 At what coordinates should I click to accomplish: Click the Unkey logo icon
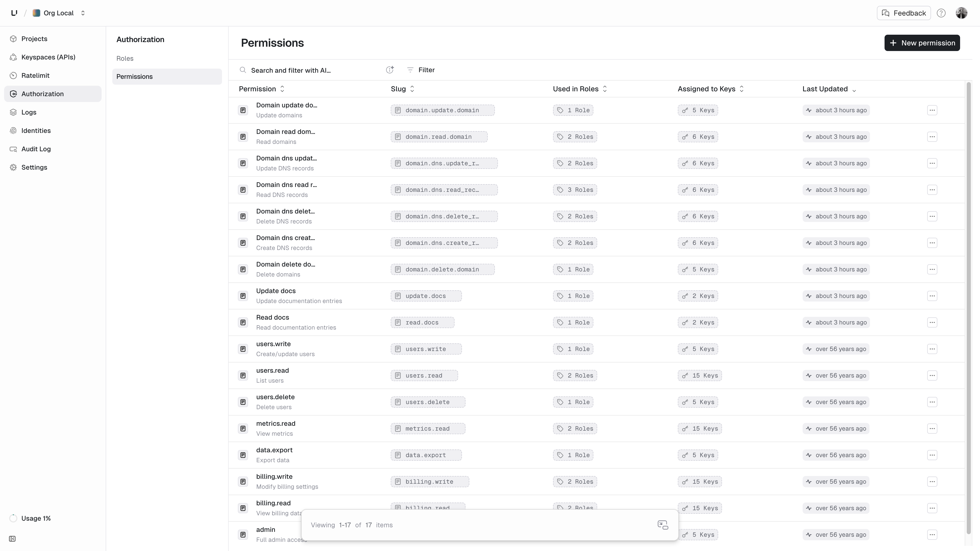[x=14, y=13]
